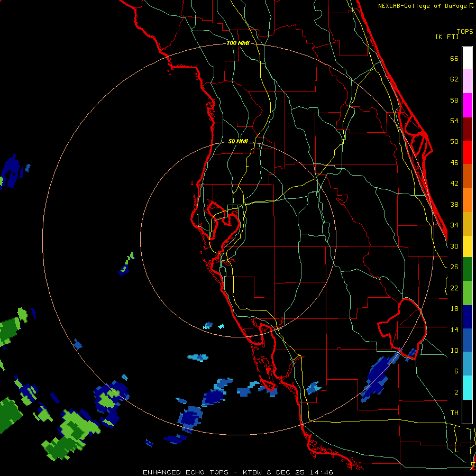Click the 100 NMI range ring label
476x476 pixels.
click(x=238, y=43)
